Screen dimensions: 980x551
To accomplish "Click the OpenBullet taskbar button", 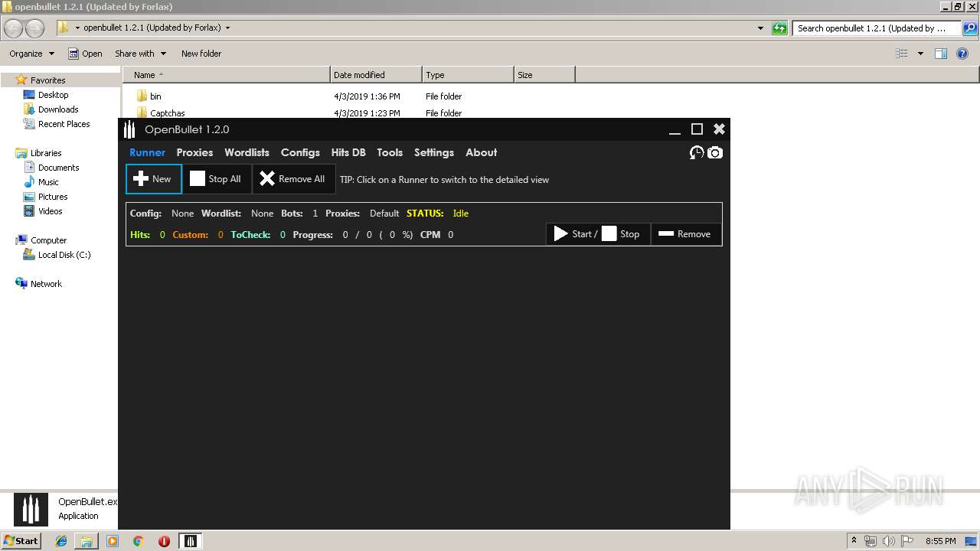I will pos(191,541).
